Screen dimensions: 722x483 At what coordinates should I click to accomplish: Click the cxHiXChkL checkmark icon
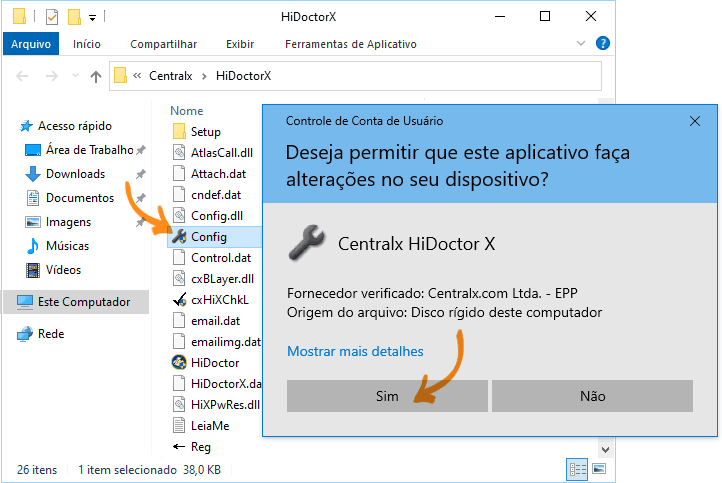coord(179,300)
